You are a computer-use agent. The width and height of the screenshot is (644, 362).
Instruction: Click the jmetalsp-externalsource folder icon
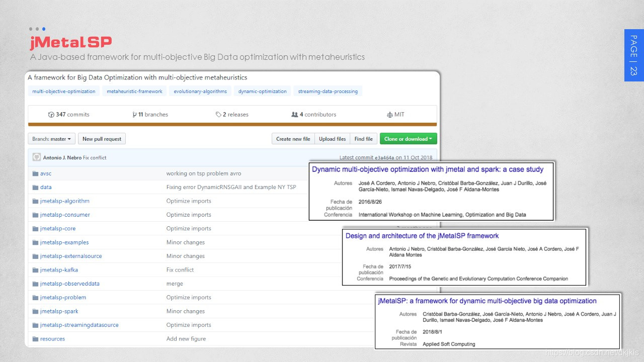pyautogui.click(x=35, y=256)
